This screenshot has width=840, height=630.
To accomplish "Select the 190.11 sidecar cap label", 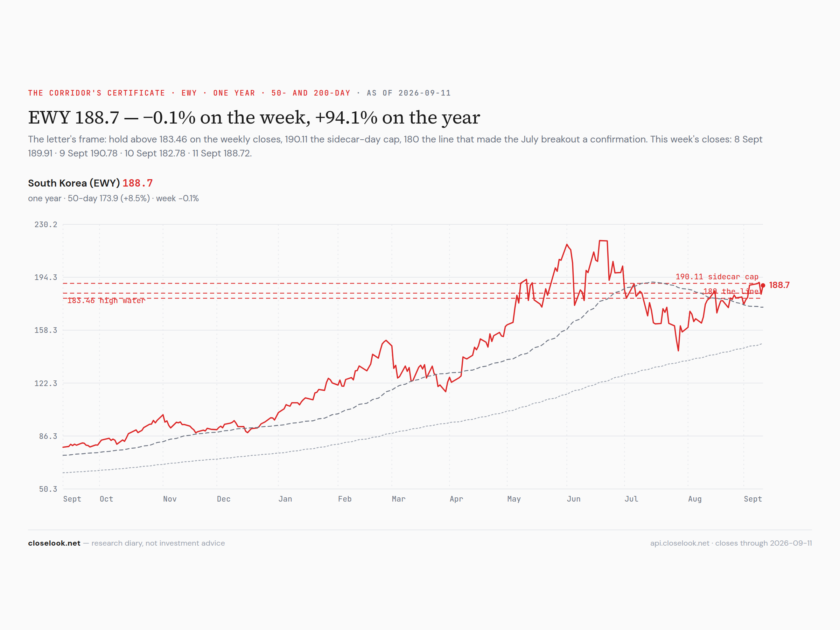I will pyautogui.click(x=717, y=277).
